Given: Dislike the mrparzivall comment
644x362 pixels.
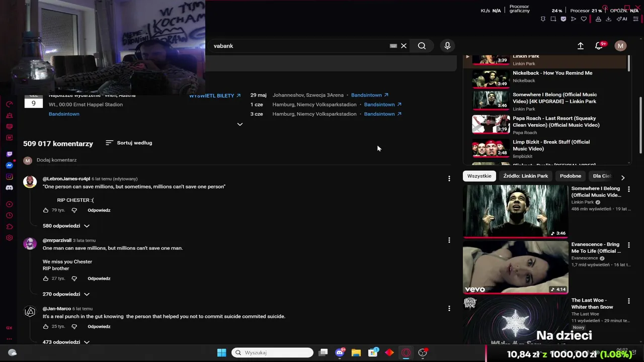Looking at the screenshot, I should 74,279.
